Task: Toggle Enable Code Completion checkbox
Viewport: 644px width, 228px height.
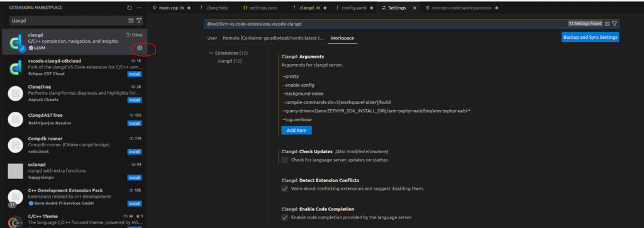Action: click(x=285, y=217)
